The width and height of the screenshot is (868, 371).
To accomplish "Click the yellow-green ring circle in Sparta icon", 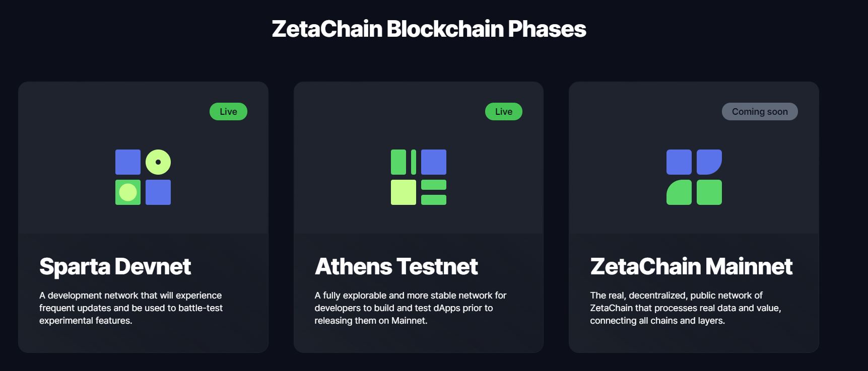I will click(158, 162).
